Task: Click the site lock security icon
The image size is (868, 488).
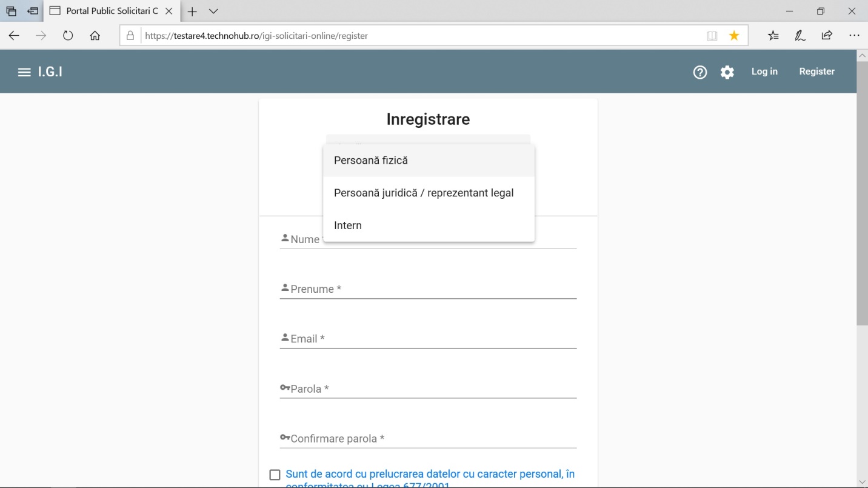Action: (x=130, y=36)
